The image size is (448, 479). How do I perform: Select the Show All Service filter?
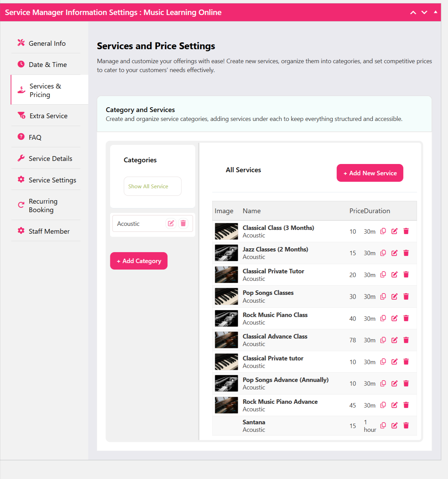[x=152, y=186]
